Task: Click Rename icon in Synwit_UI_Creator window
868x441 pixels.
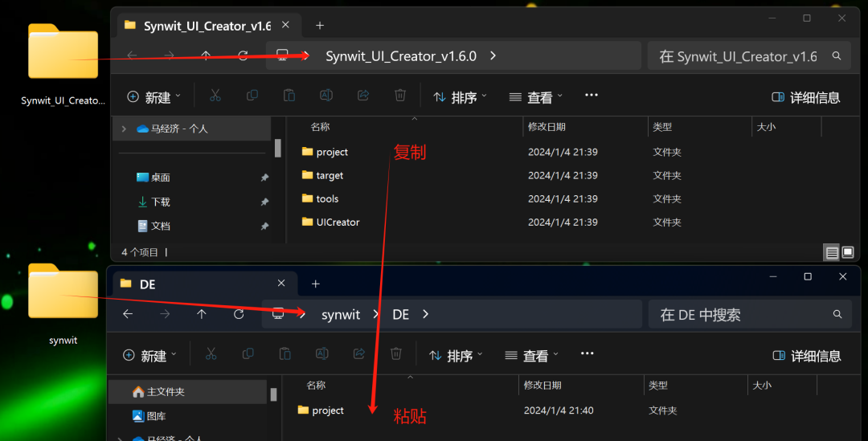Action: (326, 96)
